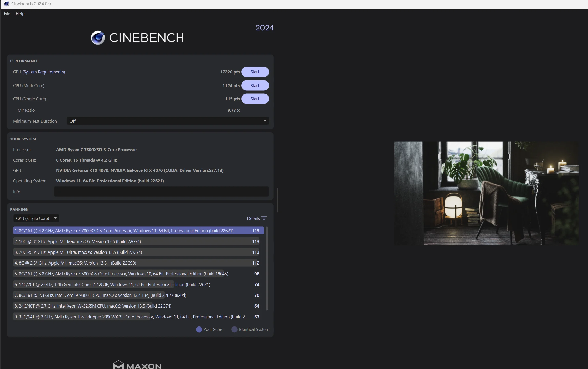Click the Identical System legend circle
The height and width of the screenshot is (369, 588).
click(x=234, y=329)
